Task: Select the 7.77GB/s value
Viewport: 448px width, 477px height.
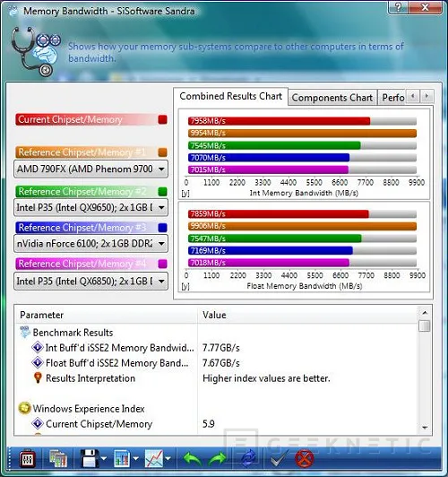Action: pyautogui.click(x=221, y=348)
